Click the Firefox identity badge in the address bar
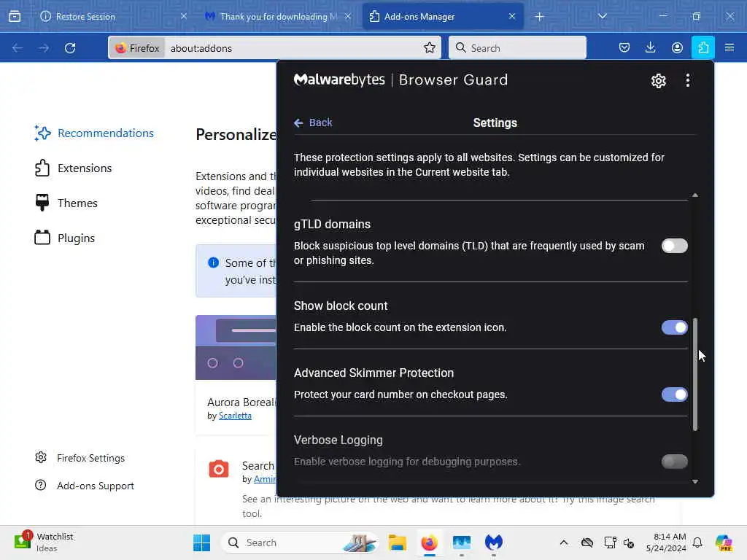Screen dimensions: 747x560 pos(137,48)
